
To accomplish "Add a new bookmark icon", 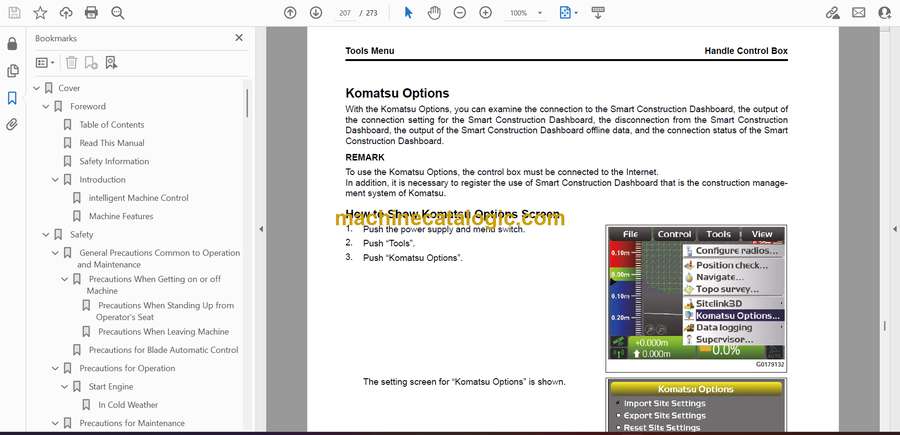I will (x=91, y=63).
